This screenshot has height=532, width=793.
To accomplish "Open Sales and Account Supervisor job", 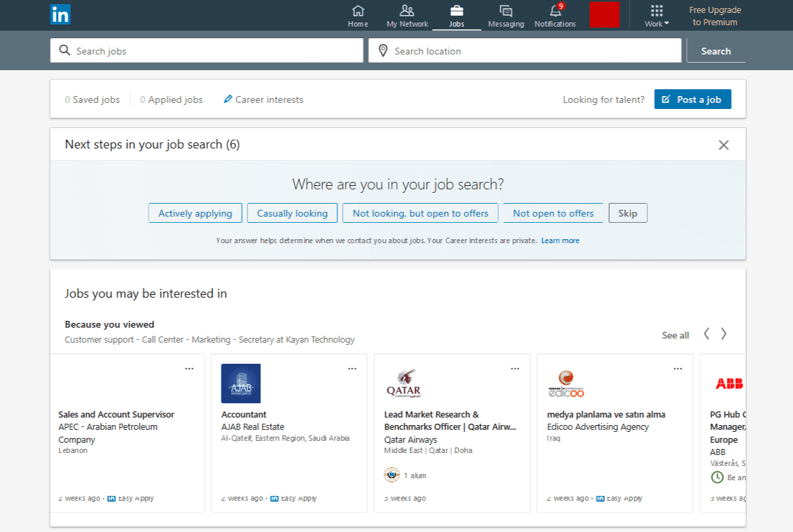I will click(x=116, y=414).
